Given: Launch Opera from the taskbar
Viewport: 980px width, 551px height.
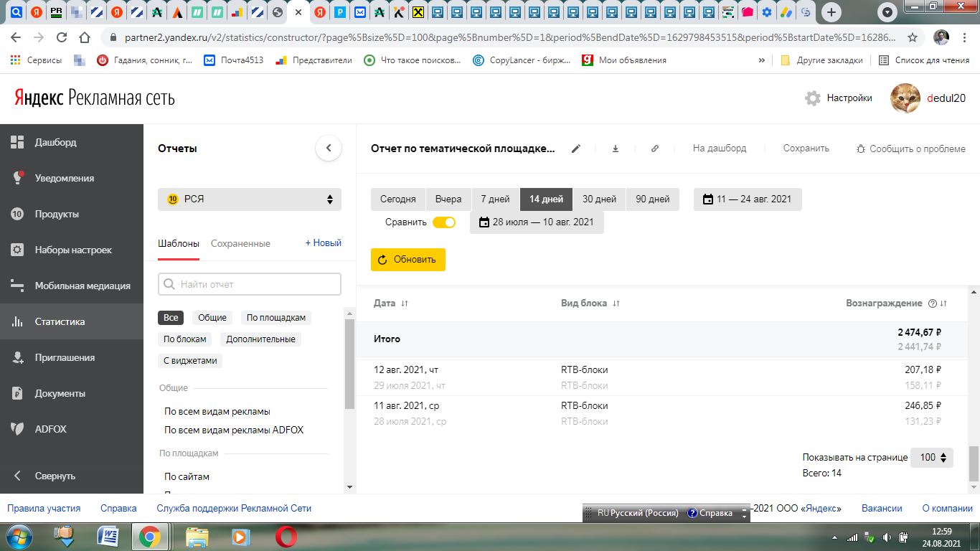Looking at the screenshot, I should click(x=286, y=537).
